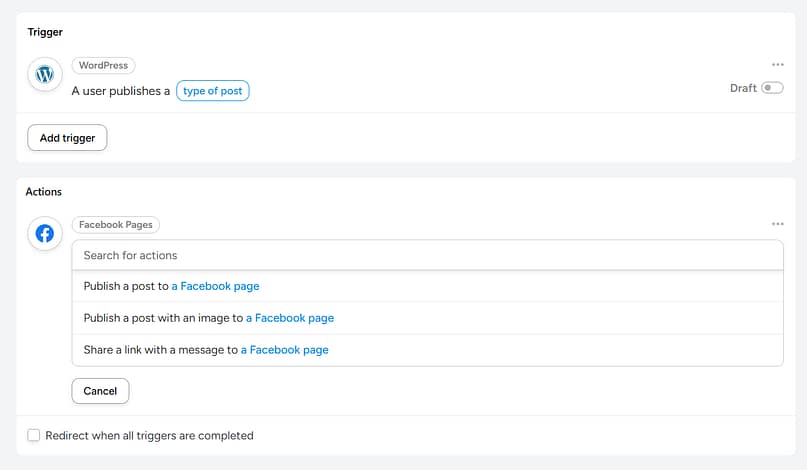This screenshot has height=470, width=807.
Task: Choose 'Publish a post to' action
Action: pos(126,286)
